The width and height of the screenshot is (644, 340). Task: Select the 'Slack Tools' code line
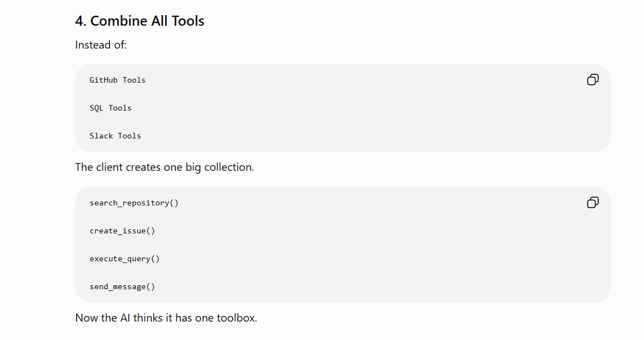(x=116, y=136)
